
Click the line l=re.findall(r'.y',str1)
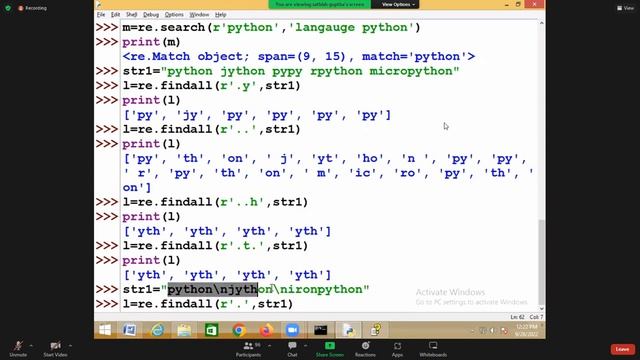pyautogui.click(x=211, y=86)
